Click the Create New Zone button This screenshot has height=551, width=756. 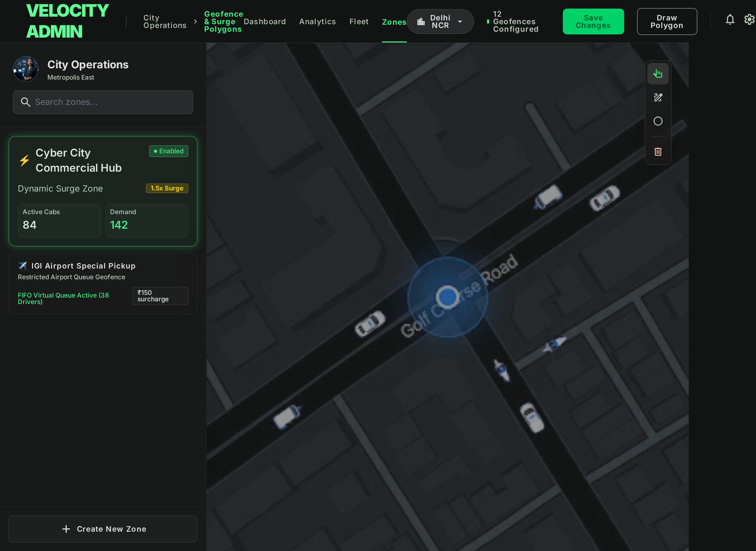click(x=103, y=529)
